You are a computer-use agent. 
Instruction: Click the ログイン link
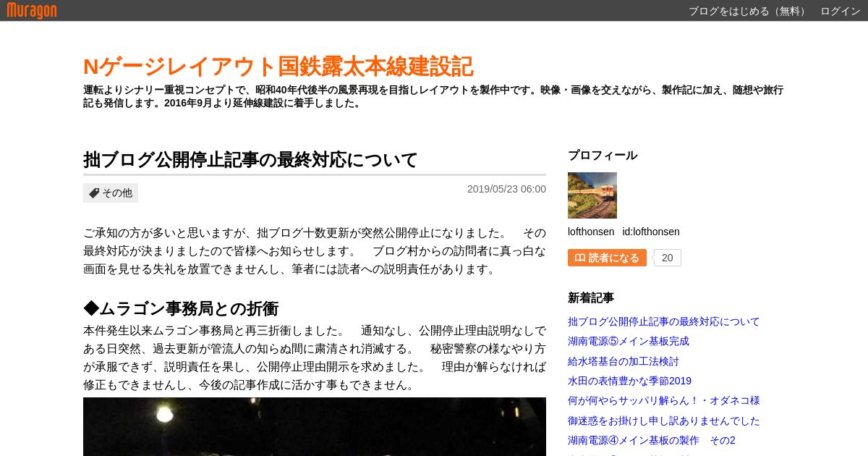coord(841,11)
